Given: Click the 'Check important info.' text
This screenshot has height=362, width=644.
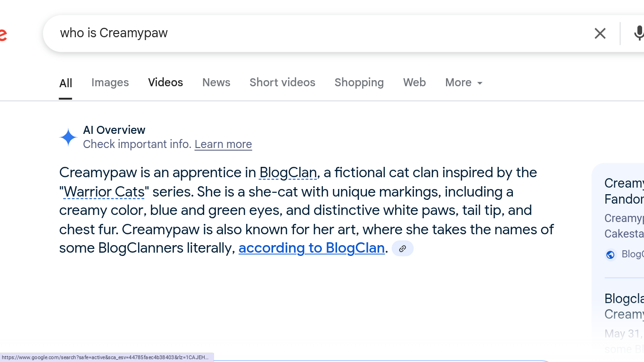Looking at the screenshot, I should 137,144.
